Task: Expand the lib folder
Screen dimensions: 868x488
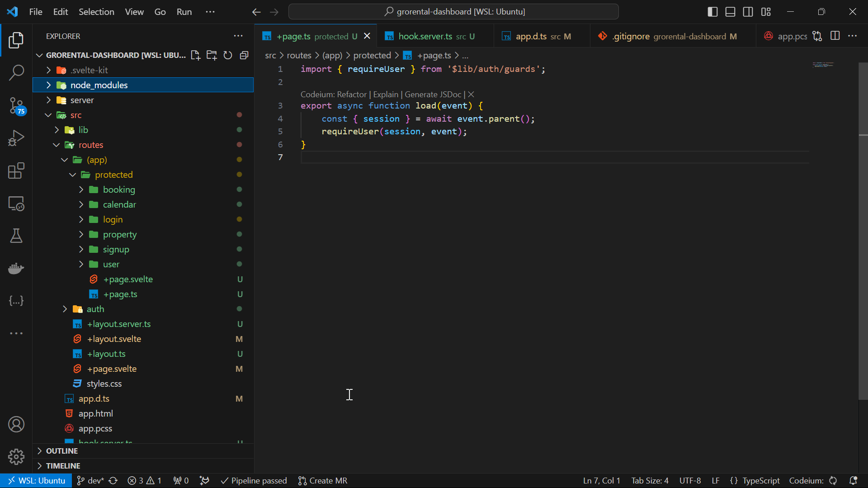Action: tap(143, 130)
